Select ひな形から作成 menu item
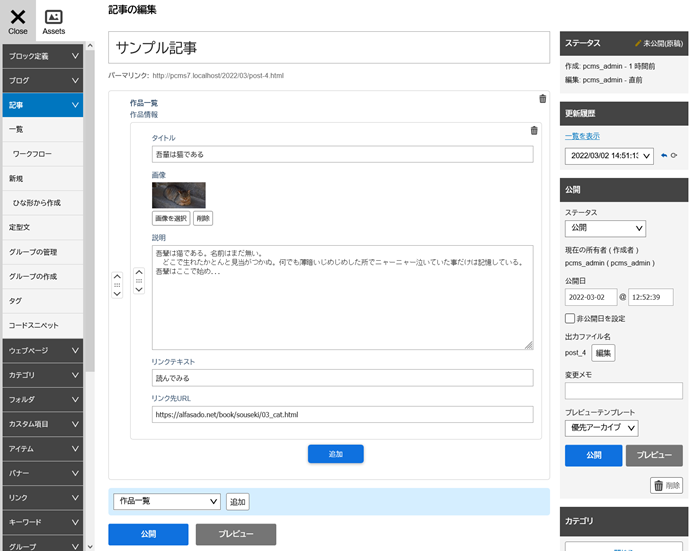The width and height of the screenshot is (697, 551). coord(43,203)
